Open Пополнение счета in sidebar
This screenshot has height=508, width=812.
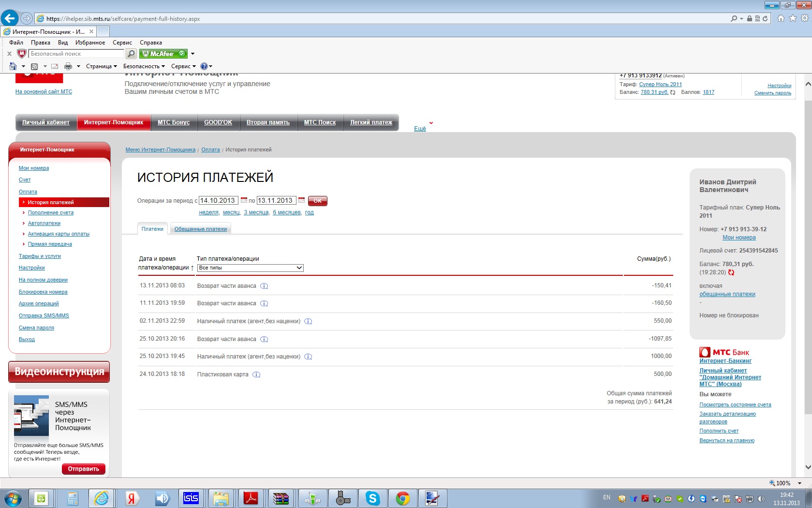click(51, 213)
